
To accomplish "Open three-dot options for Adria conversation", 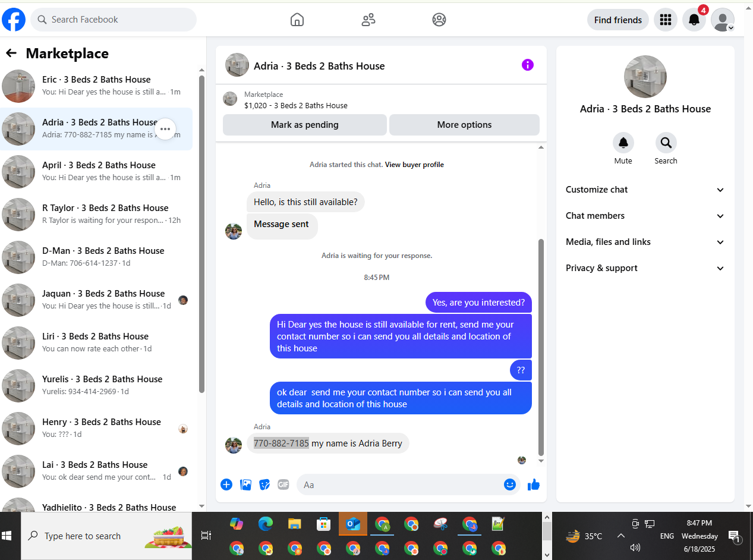I will tap(165, 129).
